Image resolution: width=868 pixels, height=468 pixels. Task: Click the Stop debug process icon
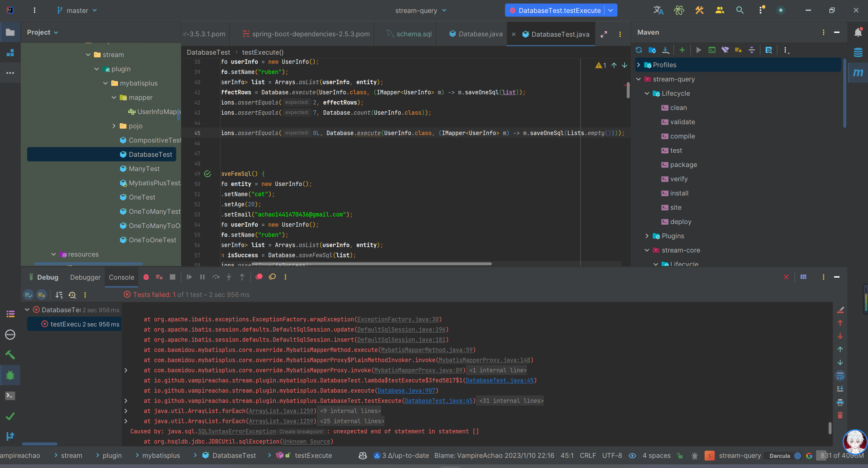(173, 277)
